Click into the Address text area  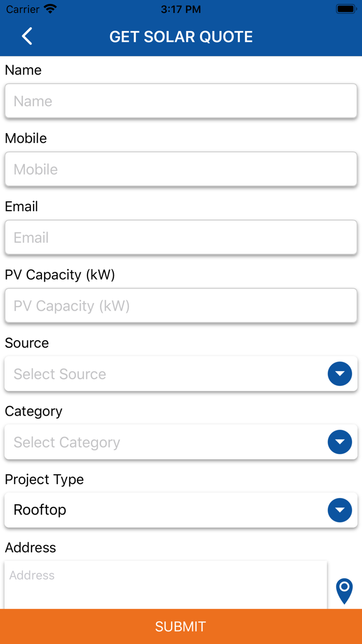[x=165, y=585]
